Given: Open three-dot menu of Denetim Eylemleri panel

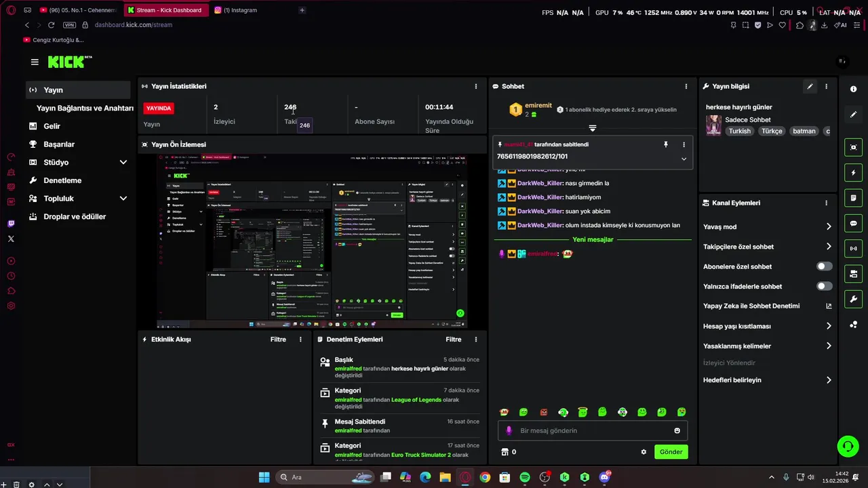Looking at the screenshot, I should 475,339.
